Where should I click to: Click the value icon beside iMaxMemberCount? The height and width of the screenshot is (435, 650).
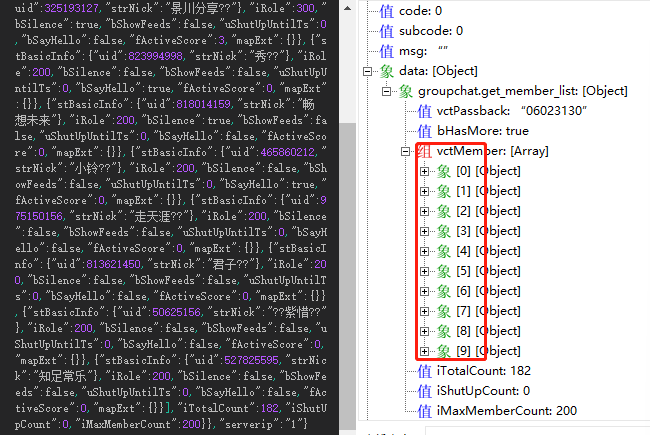point(424,411)
